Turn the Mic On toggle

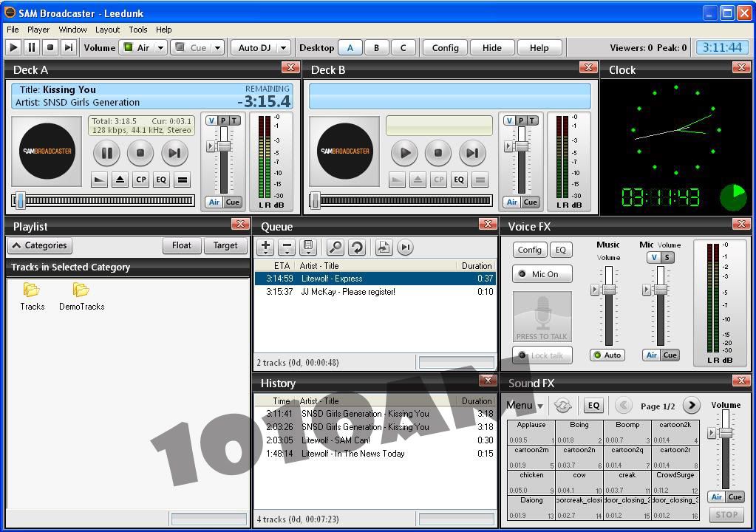click(x=542, y=273)
